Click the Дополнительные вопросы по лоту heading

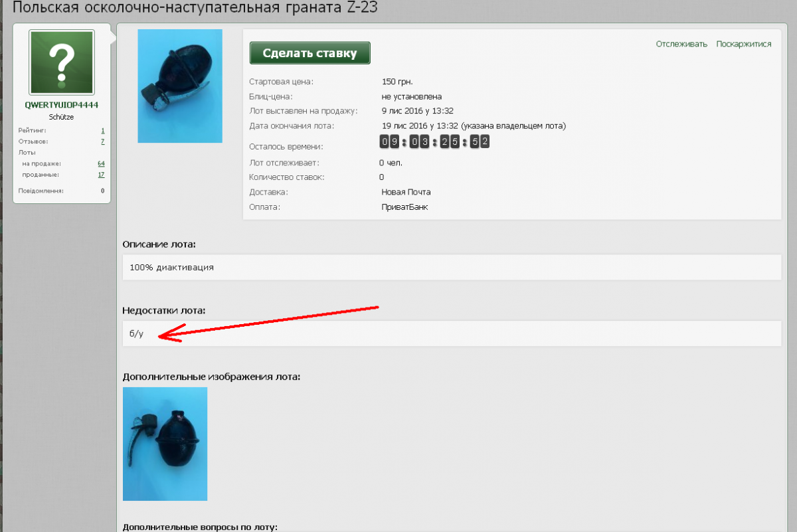tap(199, 527)
